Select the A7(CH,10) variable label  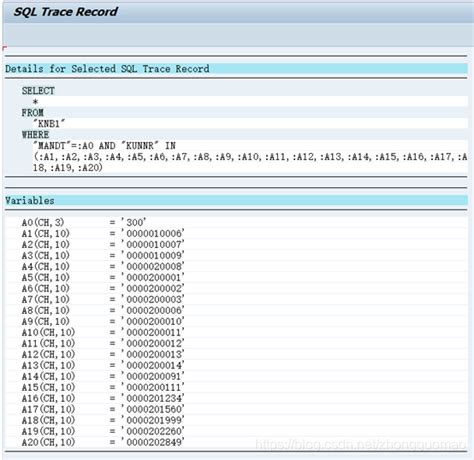click(x=46, y=299)
